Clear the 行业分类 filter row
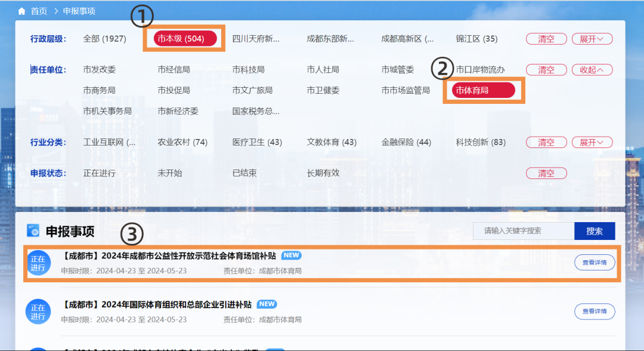Viewport: 644px width, 351px height. 546,142
